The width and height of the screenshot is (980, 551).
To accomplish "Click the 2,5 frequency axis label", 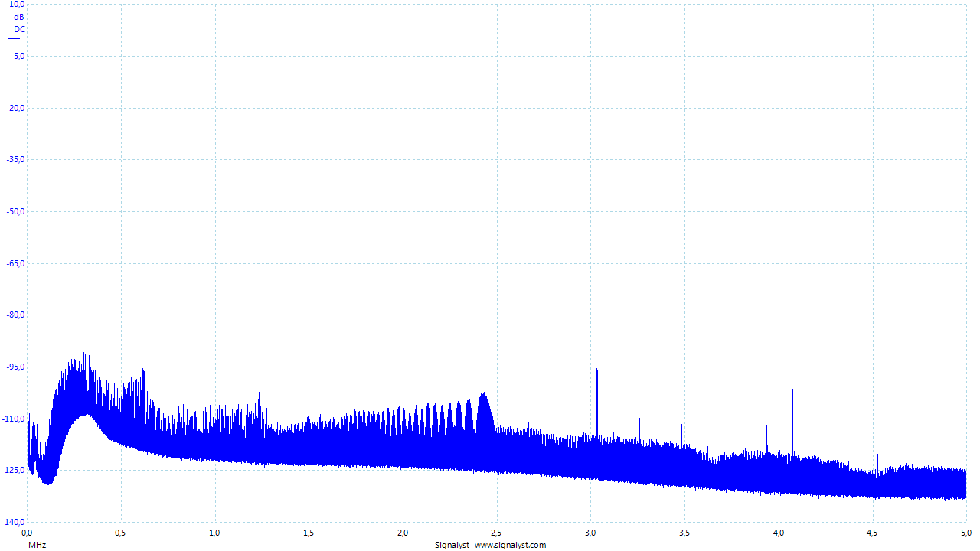I will pyautogui.click(x=496, y=532).
